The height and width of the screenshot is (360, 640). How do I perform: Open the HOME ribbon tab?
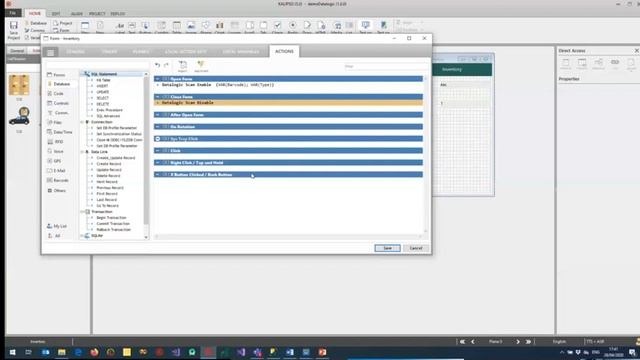point(35,13)
